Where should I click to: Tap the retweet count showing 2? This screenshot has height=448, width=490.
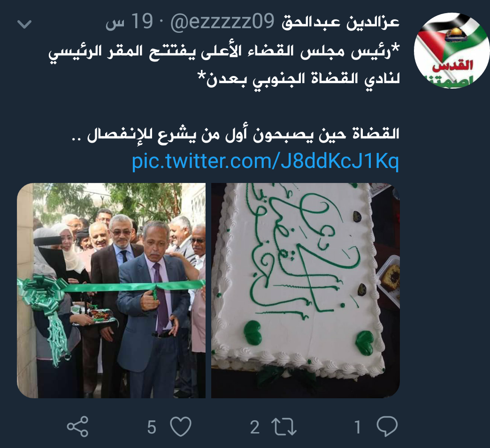255,427
